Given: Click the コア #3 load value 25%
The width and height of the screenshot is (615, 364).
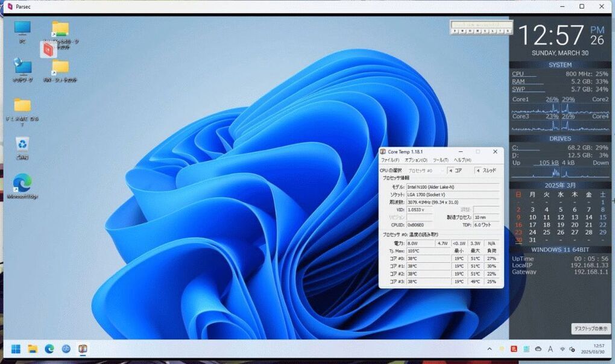Looking at the screenshot, I should tap(492, 281).
